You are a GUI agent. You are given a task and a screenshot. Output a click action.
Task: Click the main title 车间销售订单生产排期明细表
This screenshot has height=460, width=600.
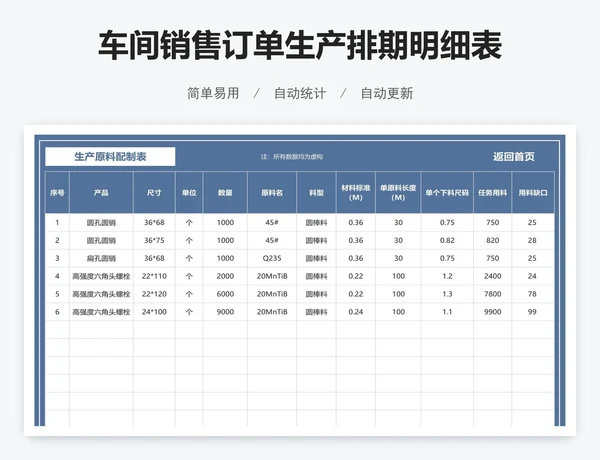click(x=300, y=46)
